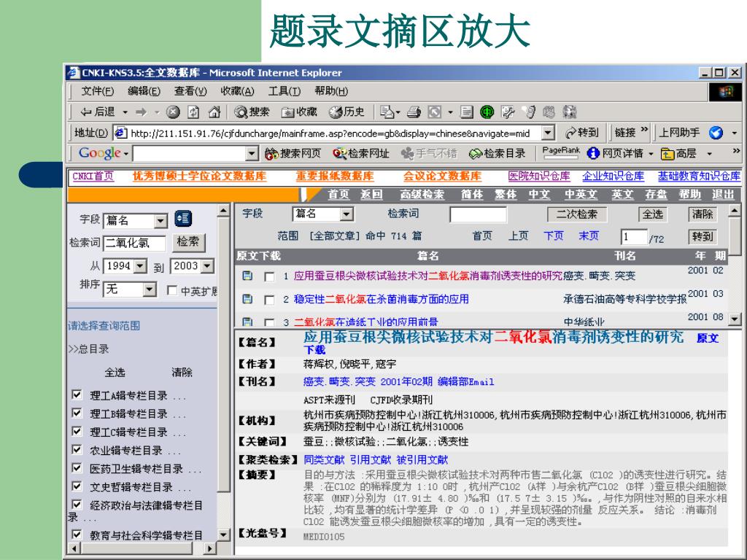Viewport: 747px width, 560px height.
Task: Click Google toolbar 搜索网页
Action: tap(293, 153)
